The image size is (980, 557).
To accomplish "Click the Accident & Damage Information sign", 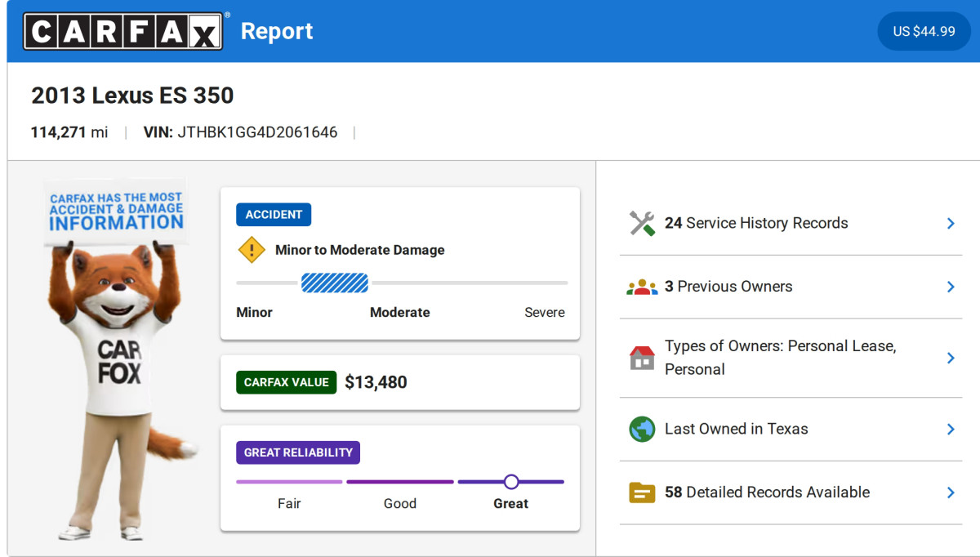I will pos(115,211).
